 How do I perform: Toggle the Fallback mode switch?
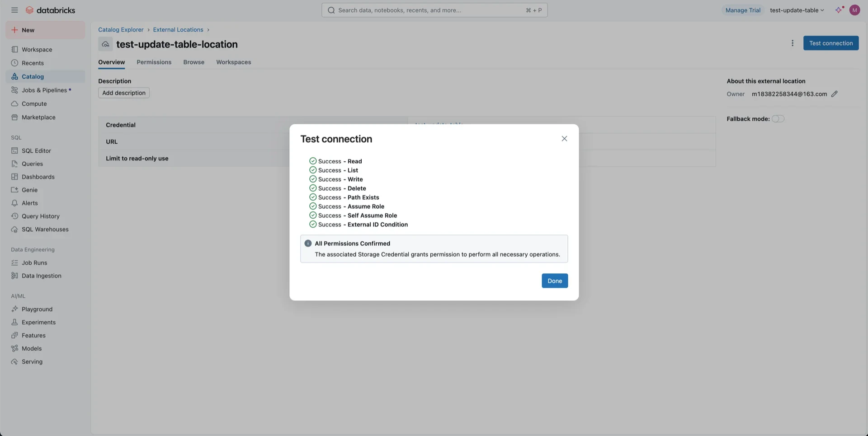[778, 119]
